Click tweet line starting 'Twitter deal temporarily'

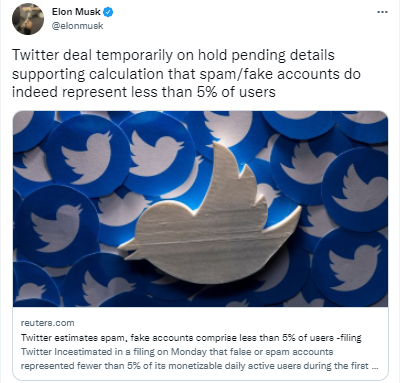point(173,55)
